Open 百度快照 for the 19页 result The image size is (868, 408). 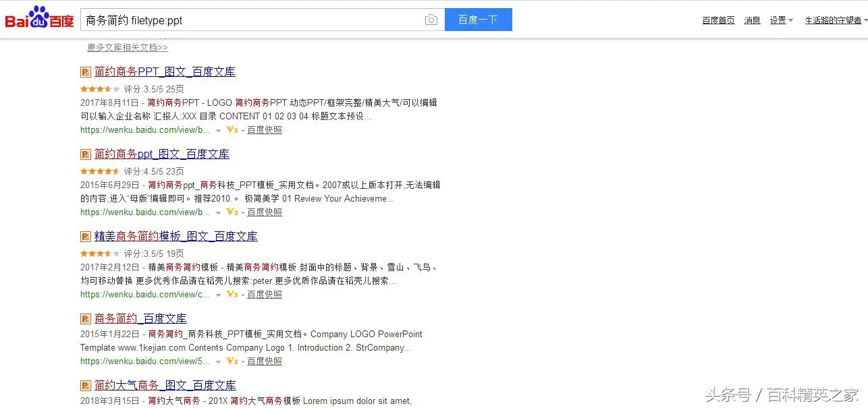265,295
